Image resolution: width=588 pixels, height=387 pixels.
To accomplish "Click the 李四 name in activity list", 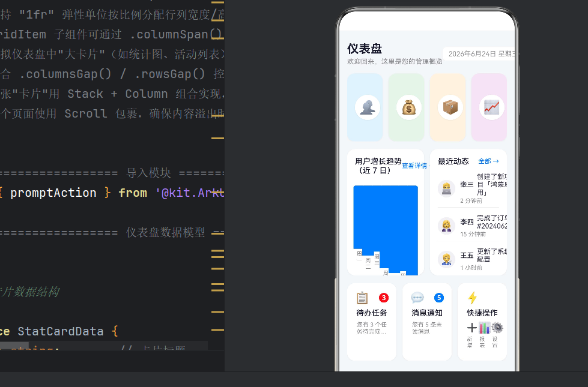I will point(467,222).
